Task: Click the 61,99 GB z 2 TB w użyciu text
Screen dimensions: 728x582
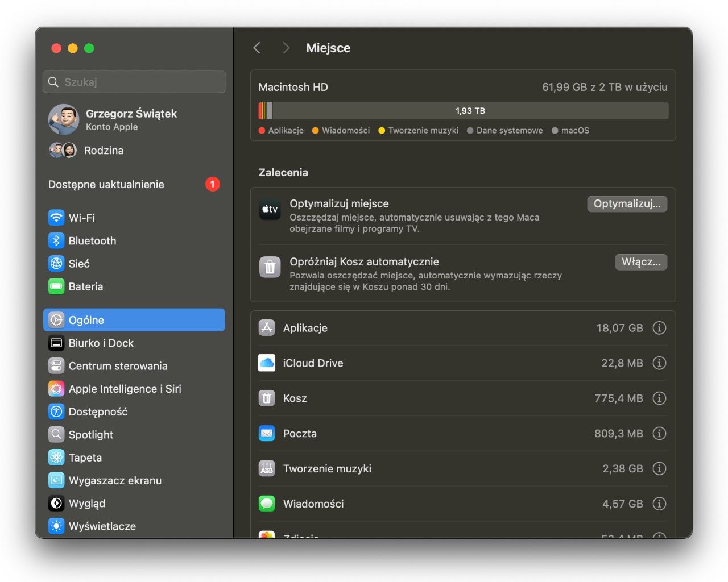Action: (605, 87)
